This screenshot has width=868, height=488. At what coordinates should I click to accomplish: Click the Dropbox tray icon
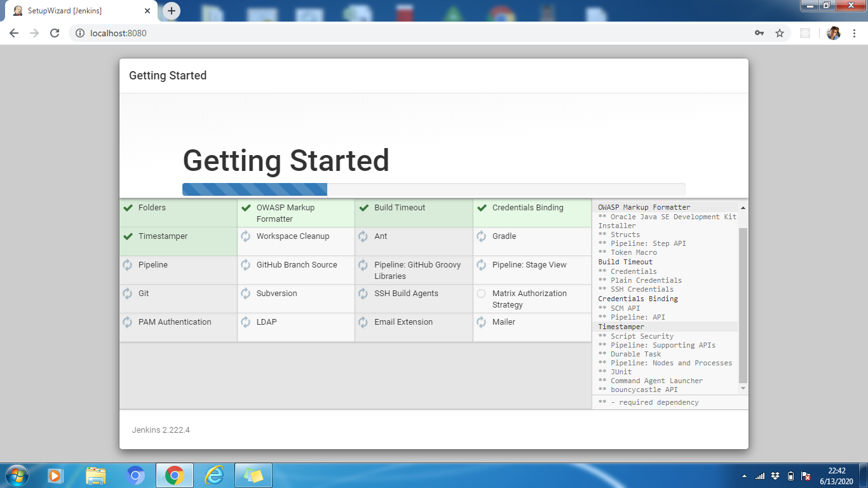click(775, 476)
